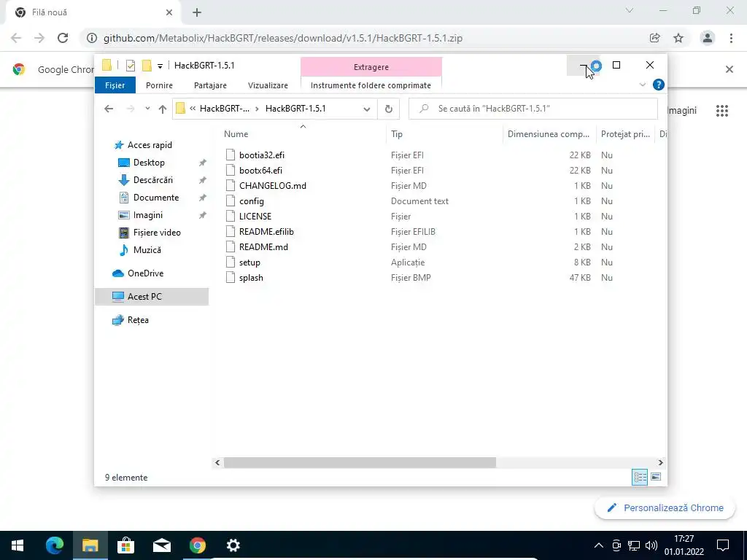Open Descărcări folder in sidebar
The image size is (747, 560).
pyautogui.click(x=153, y=180)
